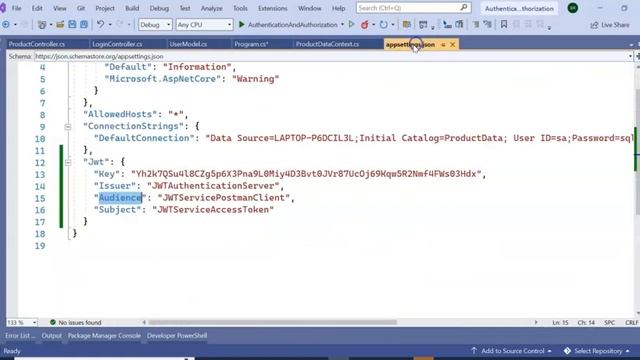Click the "JWTServiceAccessToken" value on line 16
640x360 pixels.
[213, 210]
